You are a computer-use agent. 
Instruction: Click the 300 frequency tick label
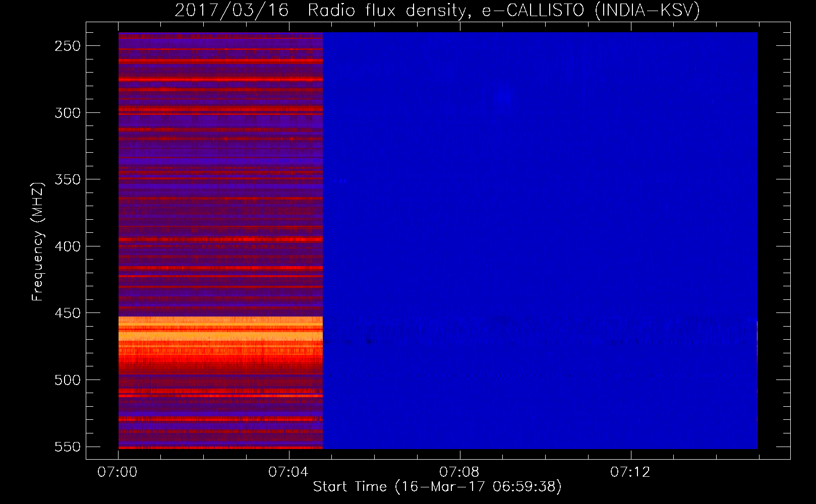coord(68,113)
